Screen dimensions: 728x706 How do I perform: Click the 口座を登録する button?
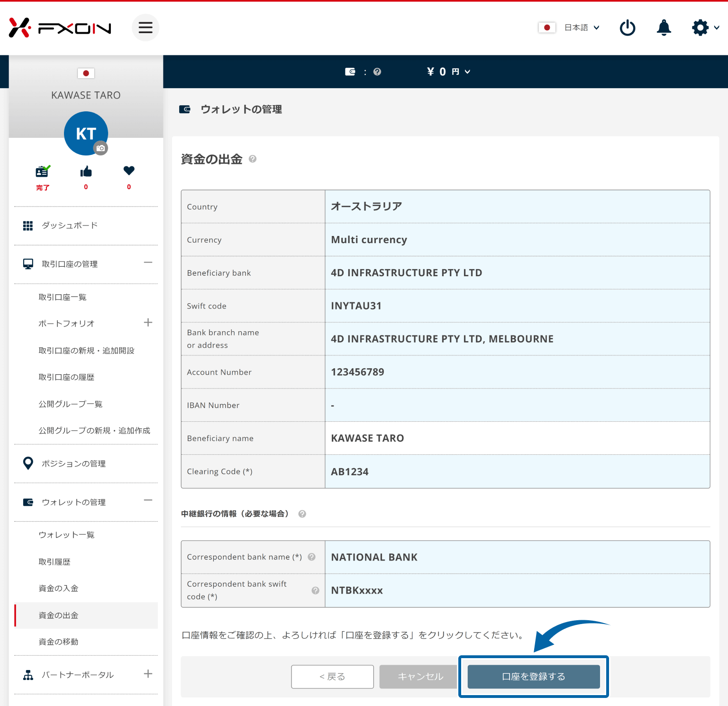(x=534, y=677)
